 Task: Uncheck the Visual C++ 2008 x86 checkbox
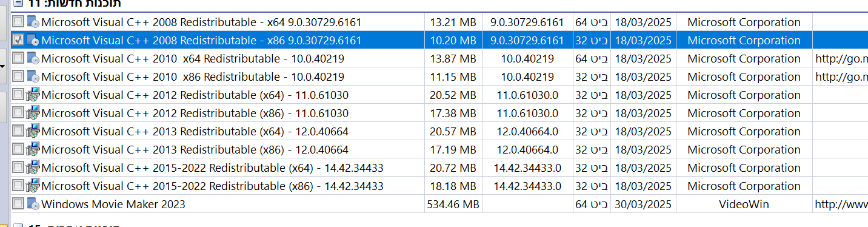pos(18,41)
